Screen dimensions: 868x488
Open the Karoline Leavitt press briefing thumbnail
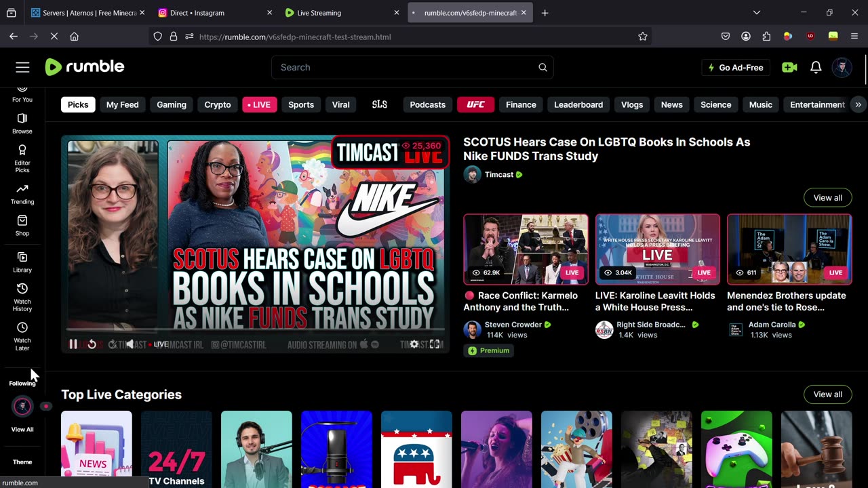(658, 249)
